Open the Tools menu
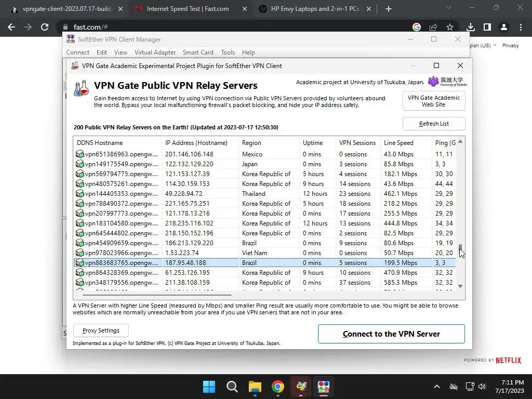 point(228,52)
